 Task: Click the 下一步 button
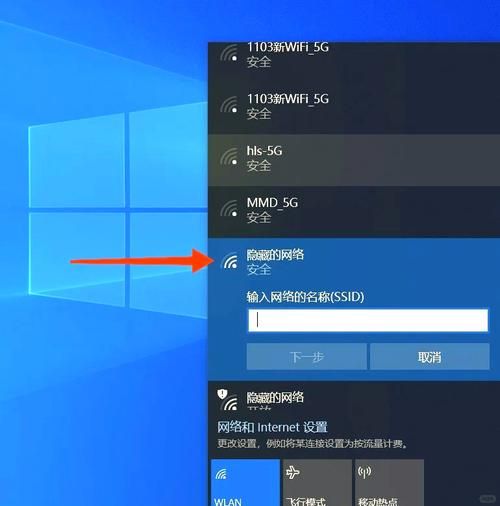point(306,357)
